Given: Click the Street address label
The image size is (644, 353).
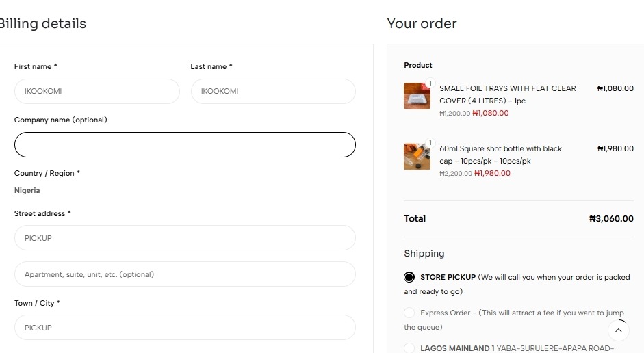Looking at the screenshot, I should [42, 213].
